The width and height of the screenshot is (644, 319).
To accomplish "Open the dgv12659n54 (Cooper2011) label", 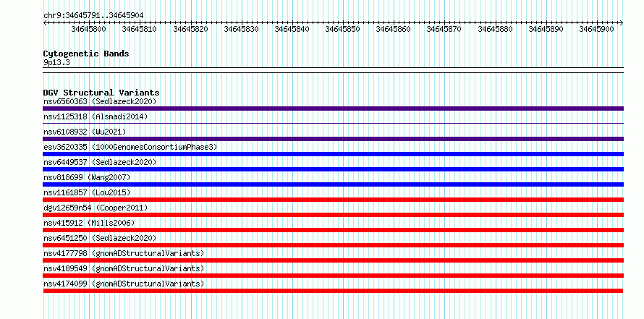I will (x=96, y=208).
